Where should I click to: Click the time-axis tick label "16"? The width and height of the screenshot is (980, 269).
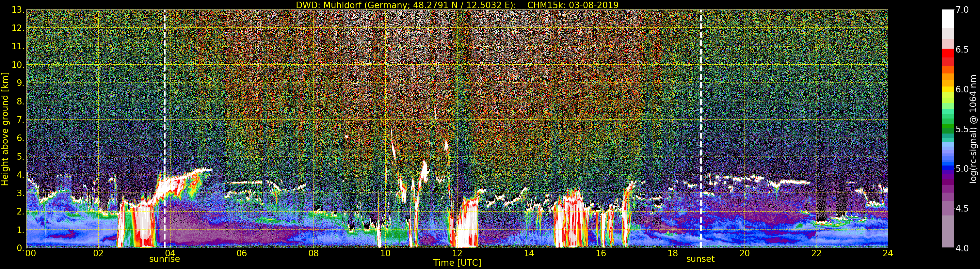(601, 253)
